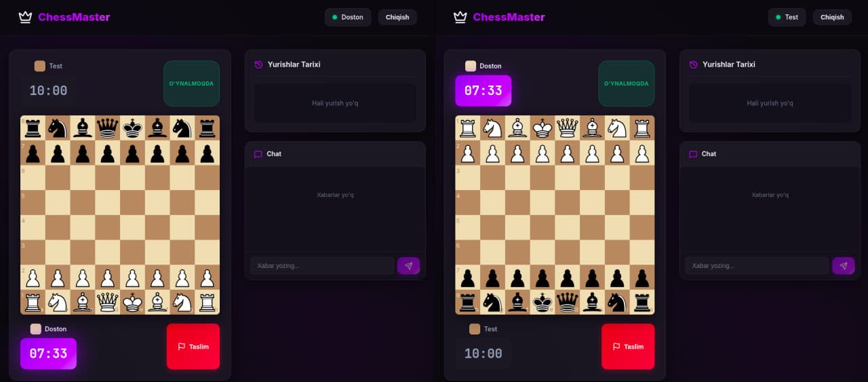Select the black queen on the left board
Viewport: 868px width, 382px height.
pyautogui.click(x=107, y=128)
